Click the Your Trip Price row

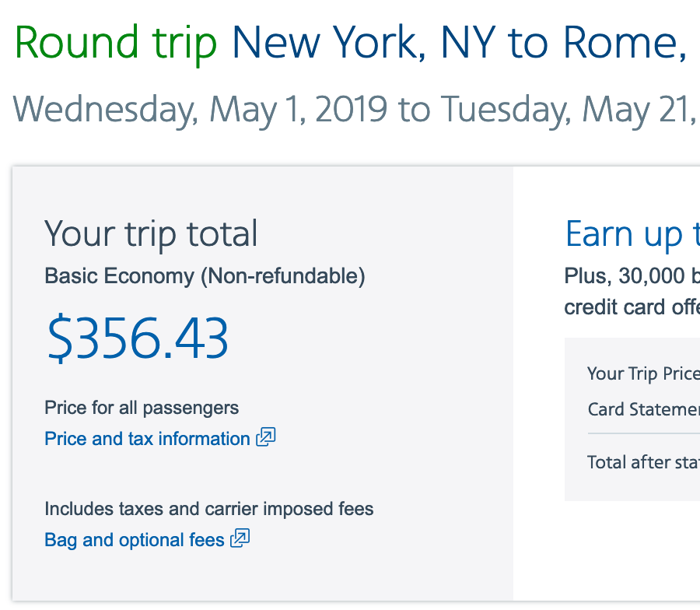click(x=642, y=373)
